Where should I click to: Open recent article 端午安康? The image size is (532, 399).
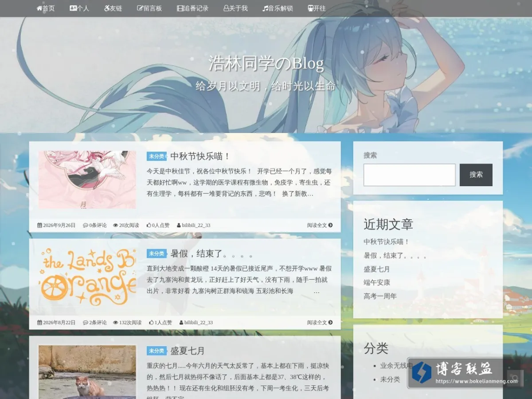(x=377, y=282)
